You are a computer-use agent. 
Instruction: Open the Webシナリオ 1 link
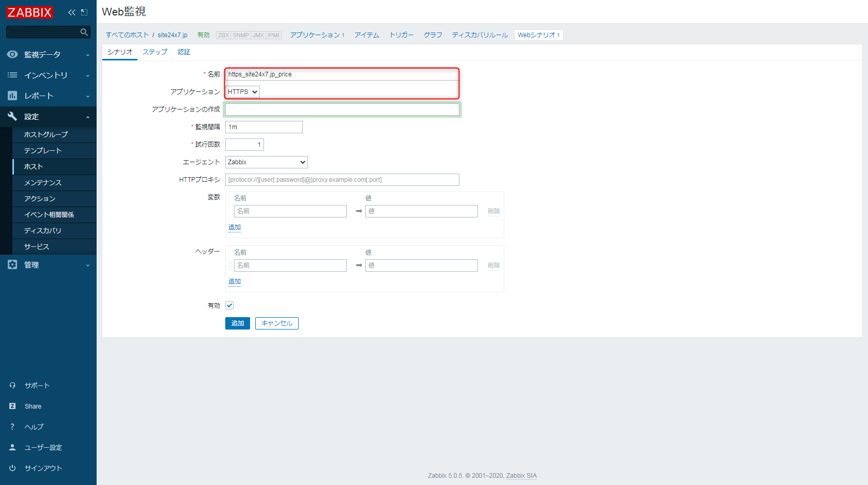(x=538, y=35)
